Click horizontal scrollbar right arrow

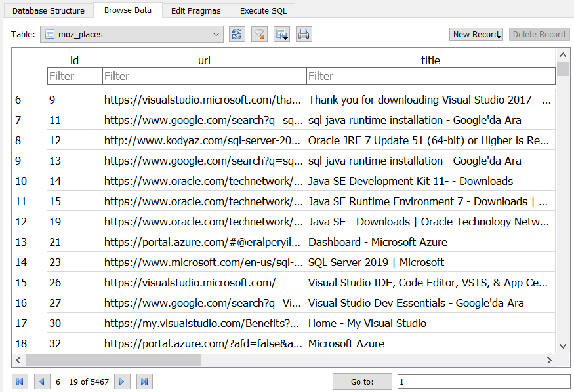pyautogui.click(x=549, y=360)
